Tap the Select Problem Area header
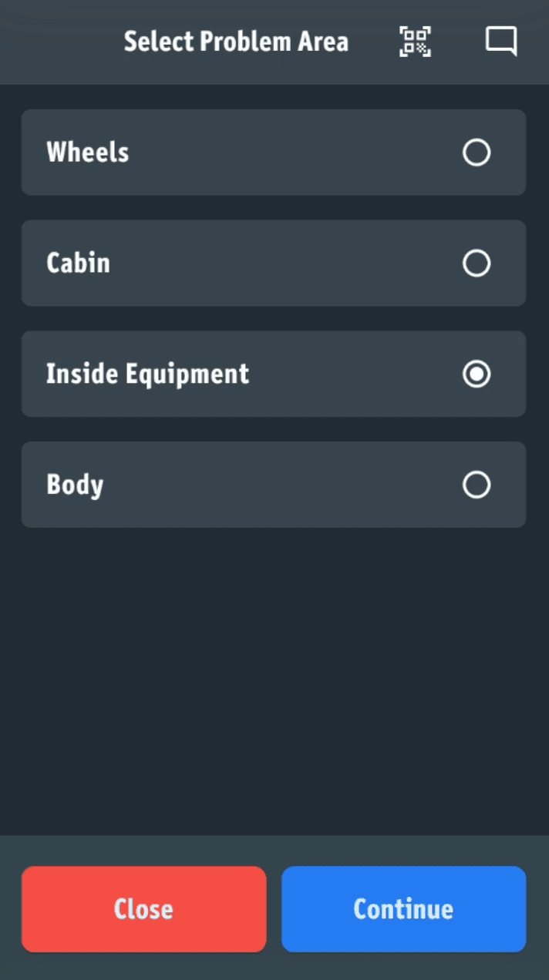 235,42
